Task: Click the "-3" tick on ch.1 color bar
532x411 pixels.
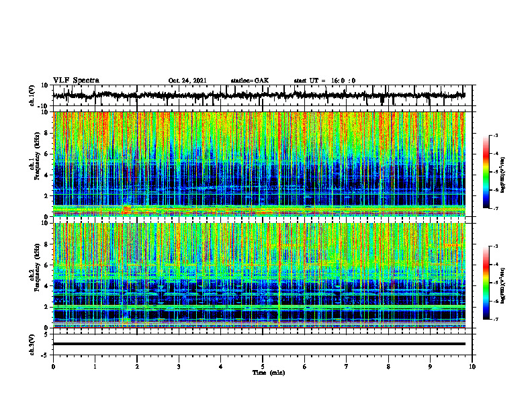Action: [496, 136]
